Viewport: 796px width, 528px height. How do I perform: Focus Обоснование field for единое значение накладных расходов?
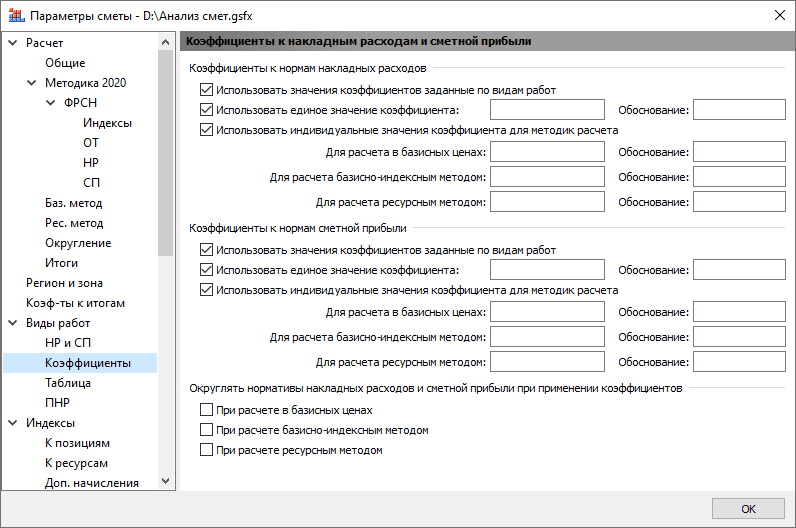tap(739, 110)
